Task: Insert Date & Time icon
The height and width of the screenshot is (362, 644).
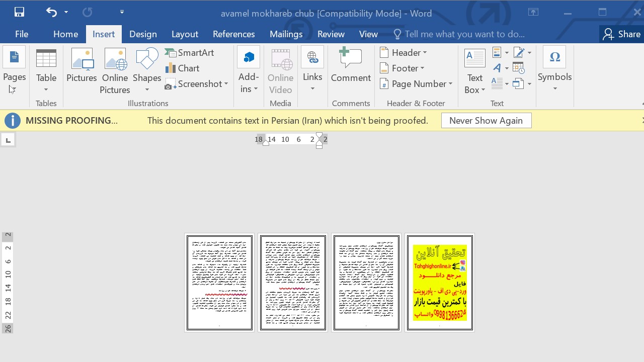Action: click(519, 68)
